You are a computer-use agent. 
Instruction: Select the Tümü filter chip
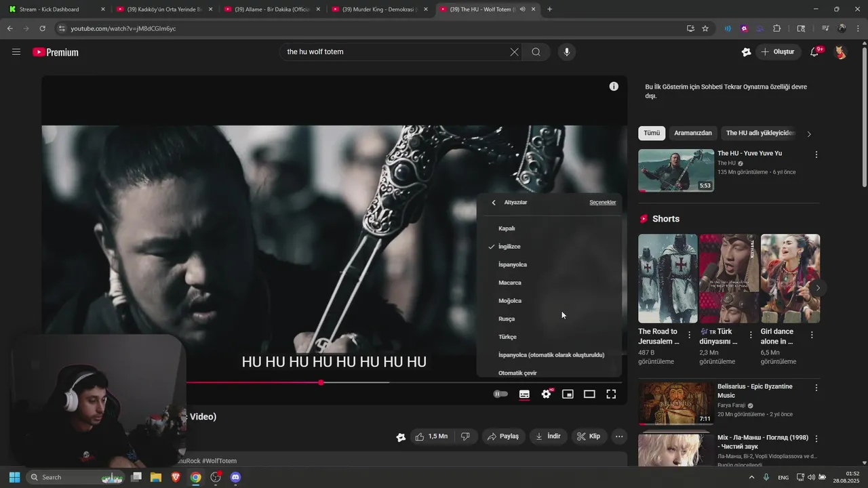652,134
